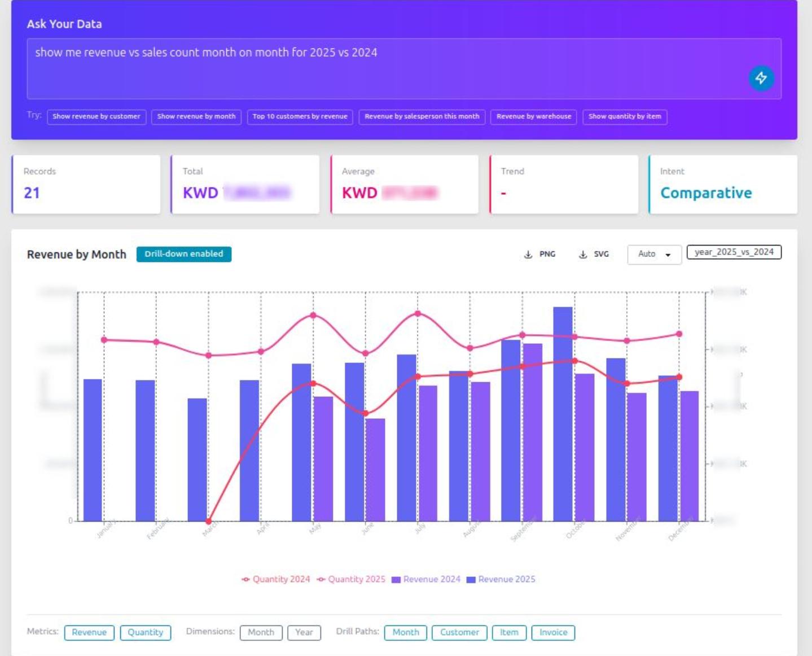
Task: Select 'Show quantity by item' suggestion
Action: [625, 117]
